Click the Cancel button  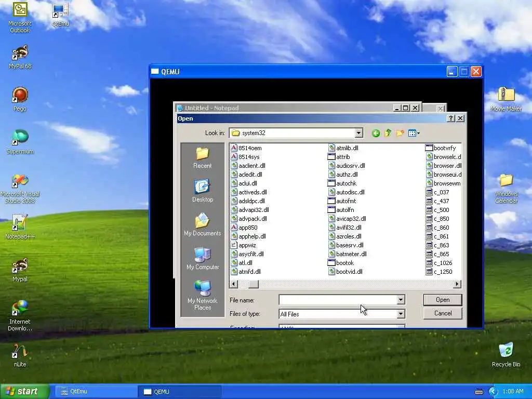coord(443,313)
